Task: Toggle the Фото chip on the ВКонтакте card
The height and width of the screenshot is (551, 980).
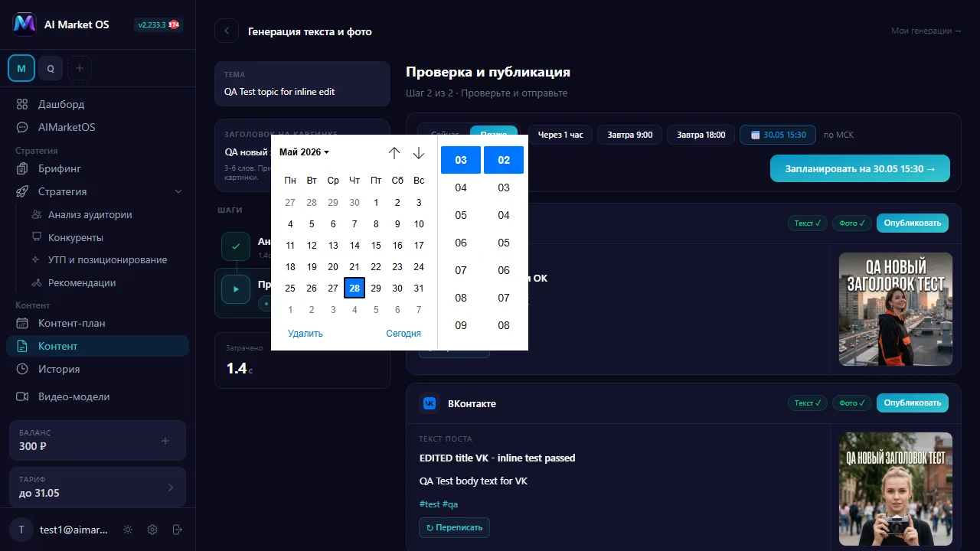Action: pyautogui.click(x=852, y=403)
